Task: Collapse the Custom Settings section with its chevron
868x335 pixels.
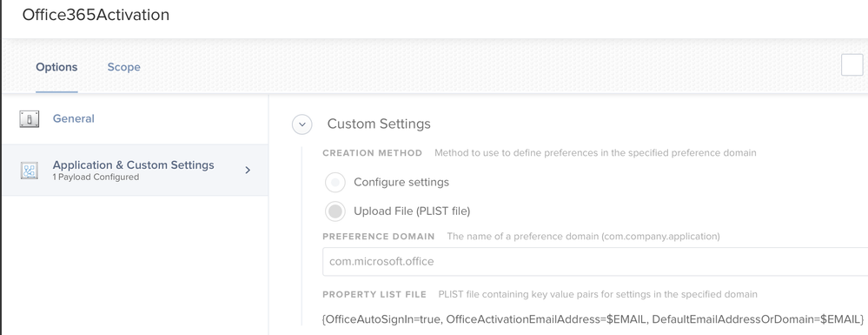Action: tap(302, 124)
